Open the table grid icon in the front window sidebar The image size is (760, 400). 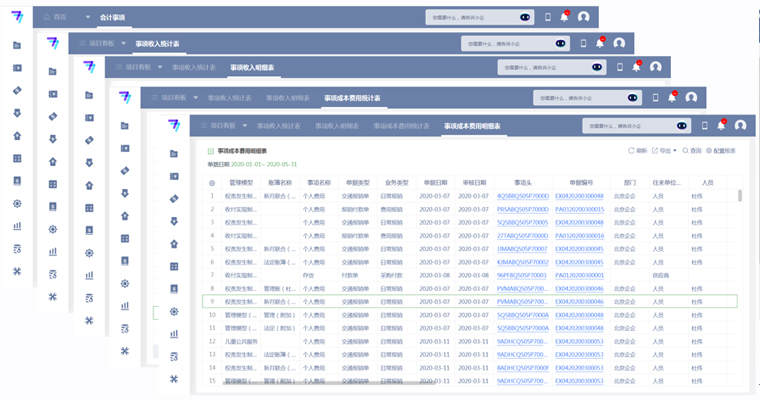tap(174, 267)
